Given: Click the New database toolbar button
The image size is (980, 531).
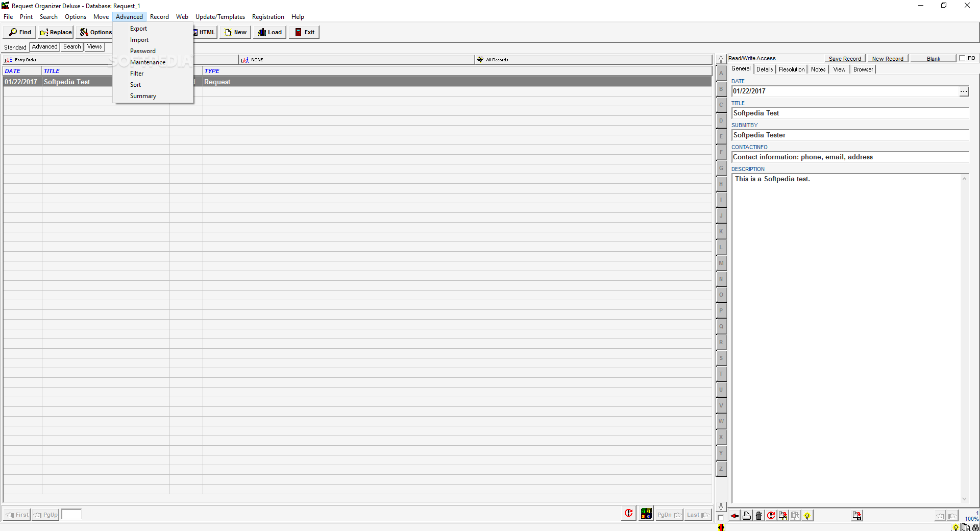Looking at the screenshot, I should 236,32.
